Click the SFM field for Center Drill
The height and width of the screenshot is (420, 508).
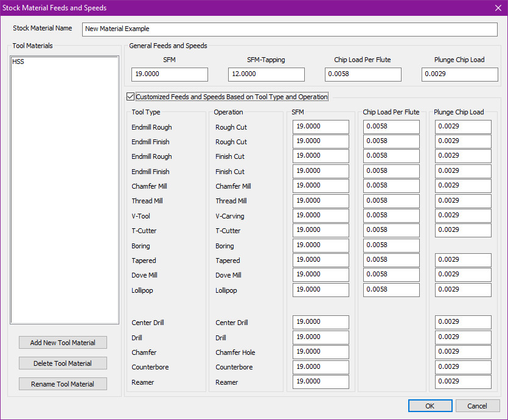tap(321, 322)
